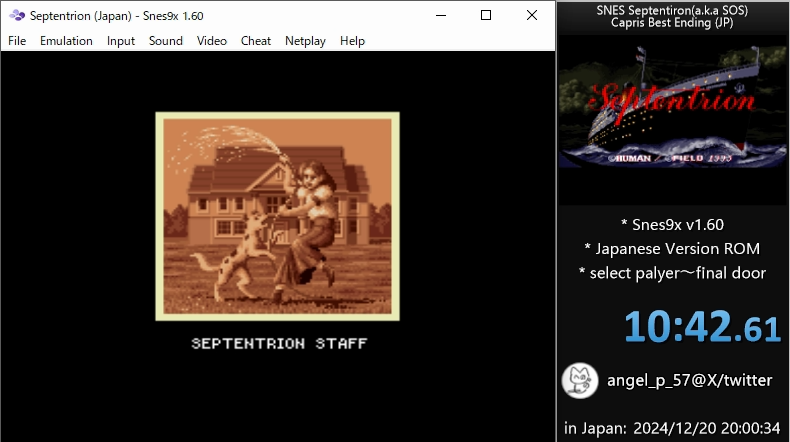Click the 'Capris Best Ending (JP)' heading
This screenshot has height=442, width=790.
coord(672,23)
